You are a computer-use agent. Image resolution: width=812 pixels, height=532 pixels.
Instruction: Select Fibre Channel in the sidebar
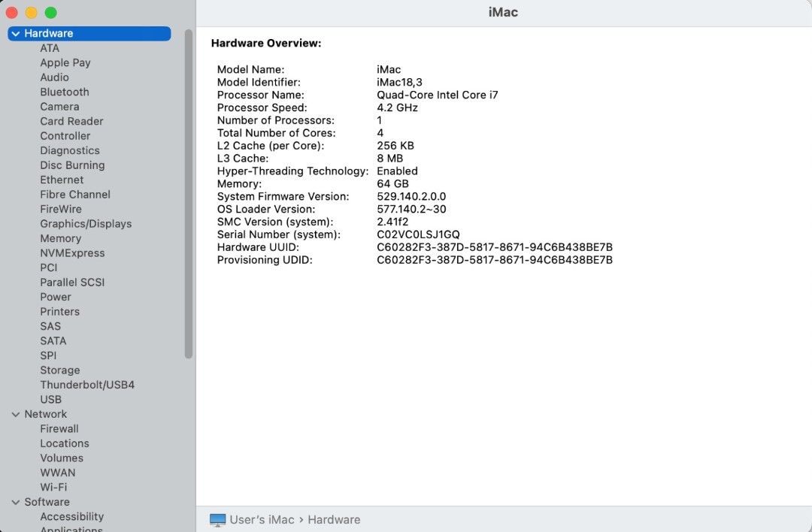pyautogui.click(x=75, y=195)
